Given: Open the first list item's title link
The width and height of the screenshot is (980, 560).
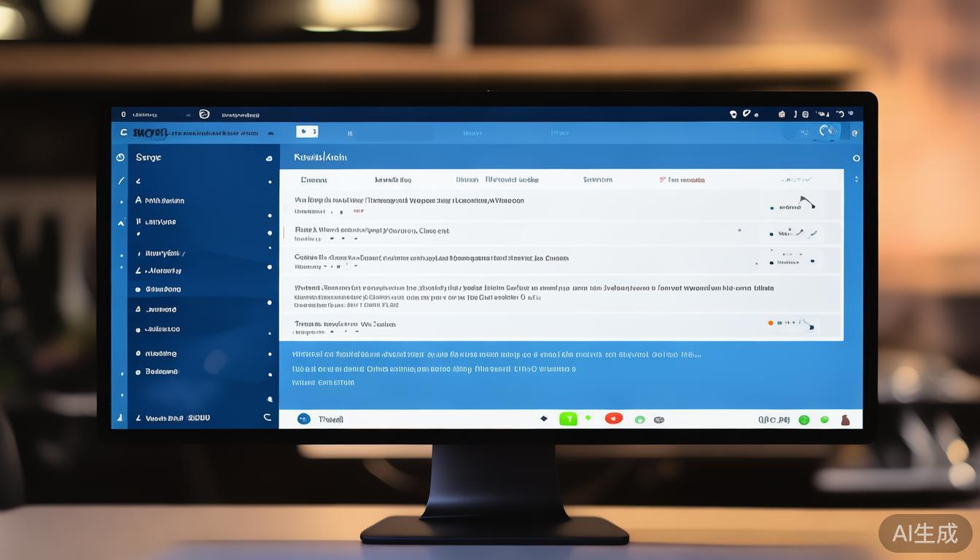Looking at the screenshot, I should point(408,200).
